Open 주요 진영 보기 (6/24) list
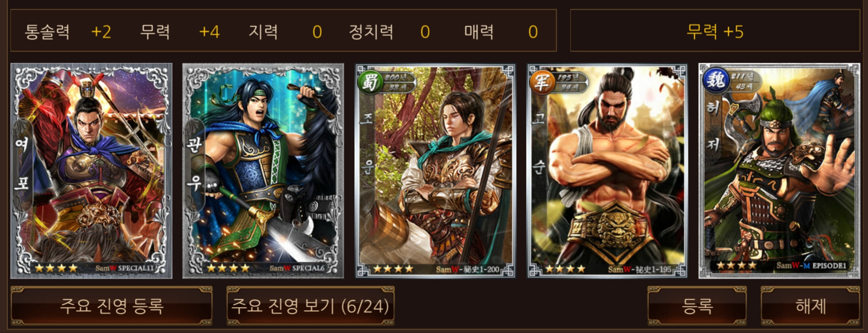This screenshot has height=333, width=868. point(310,306)
